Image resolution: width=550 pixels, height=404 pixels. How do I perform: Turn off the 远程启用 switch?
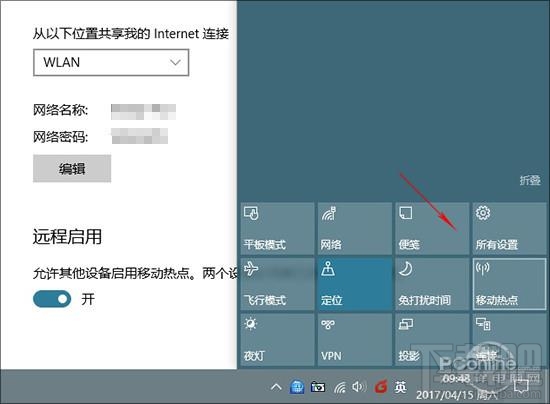click(52, 299)
